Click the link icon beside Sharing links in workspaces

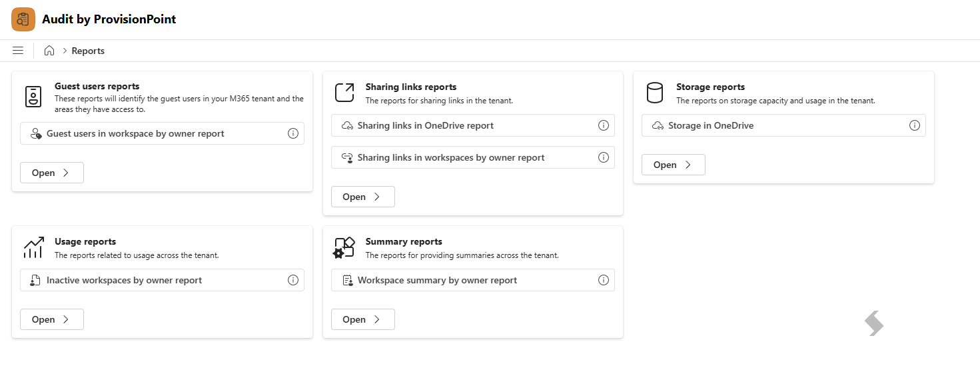coord(347,157)
